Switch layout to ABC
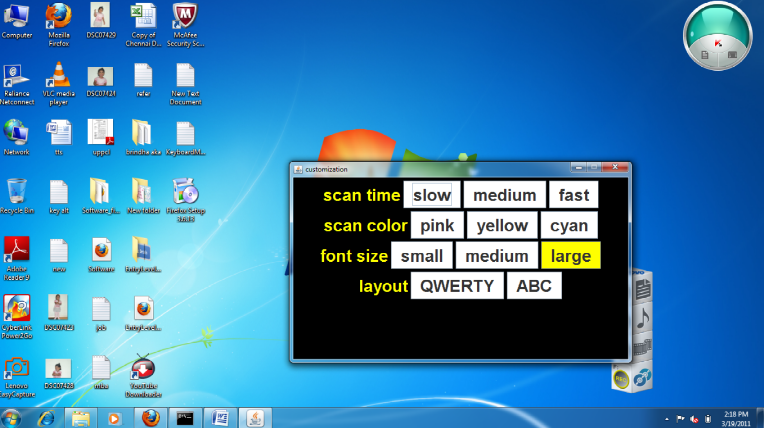 click(x=534, y=286)
